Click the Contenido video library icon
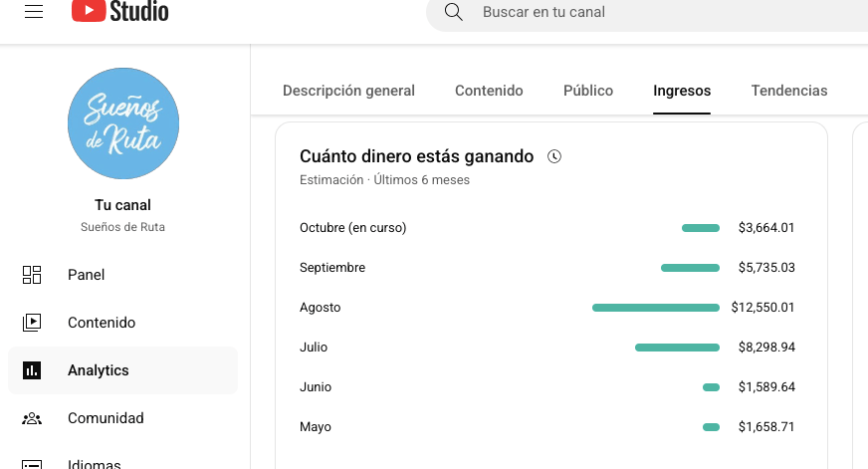The height and width of the screenshot is (469, 868). 32,323
